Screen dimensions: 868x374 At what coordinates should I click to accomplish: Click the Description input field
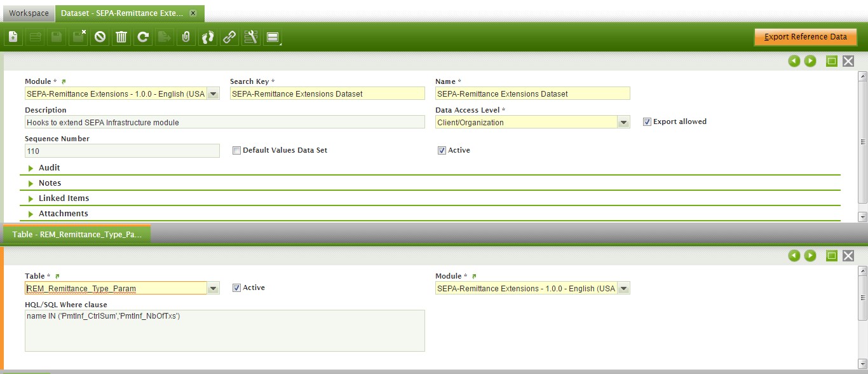point(224,123)
